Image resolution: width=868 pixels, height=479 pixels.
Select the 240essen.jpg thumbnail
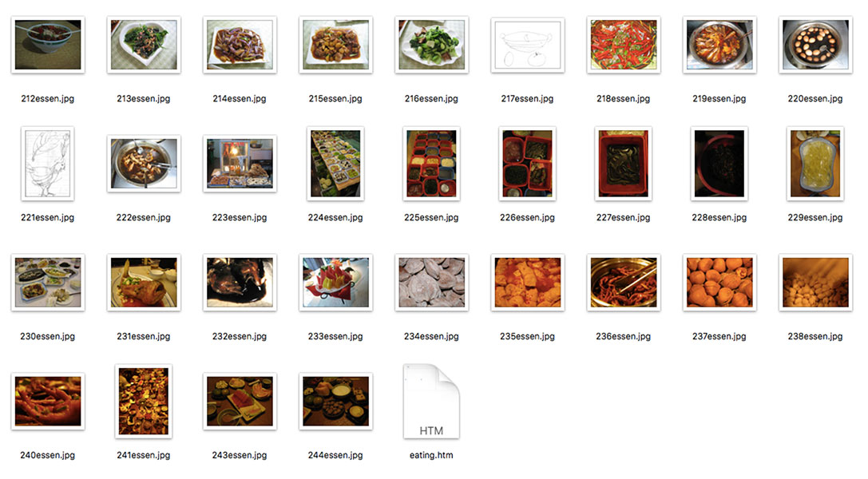(x=48, y=401)
